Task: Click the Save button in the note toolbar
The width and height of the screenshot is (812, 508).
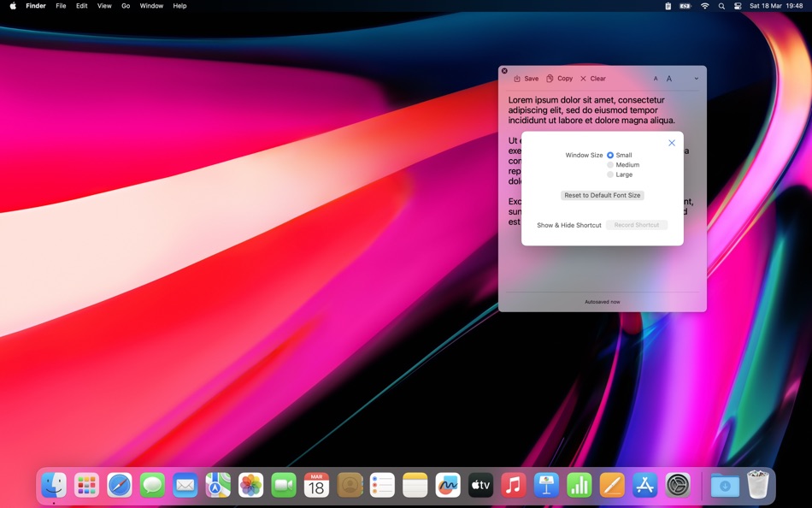Action: pos(527,79)
